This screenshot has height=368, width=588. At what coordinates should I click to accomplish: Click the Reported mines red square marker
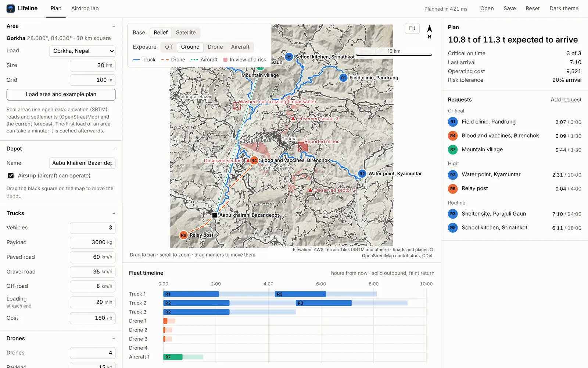(303, 147)
